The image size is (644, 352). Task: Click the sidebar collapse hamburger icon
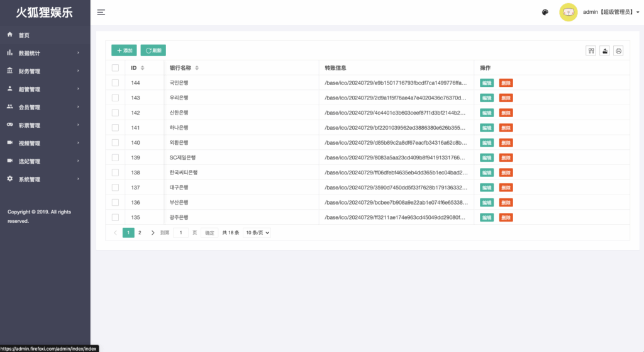coord(101,12)
